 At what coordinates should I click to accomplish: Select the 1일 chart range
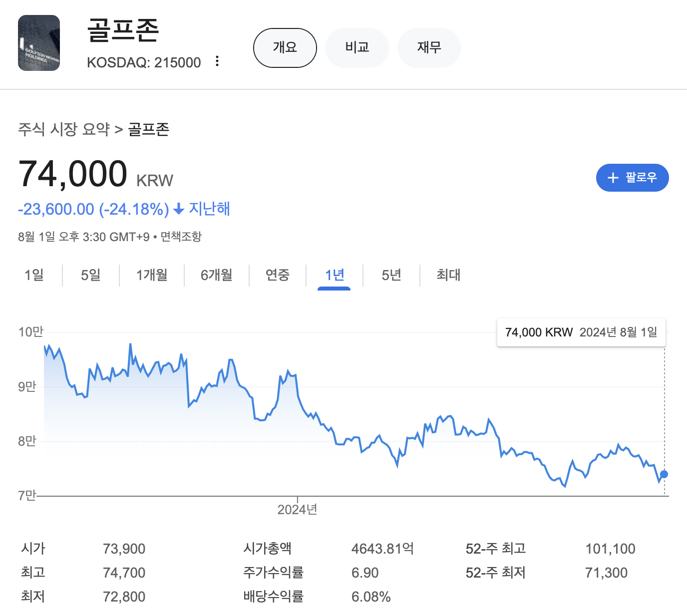[x=34, y=275]
